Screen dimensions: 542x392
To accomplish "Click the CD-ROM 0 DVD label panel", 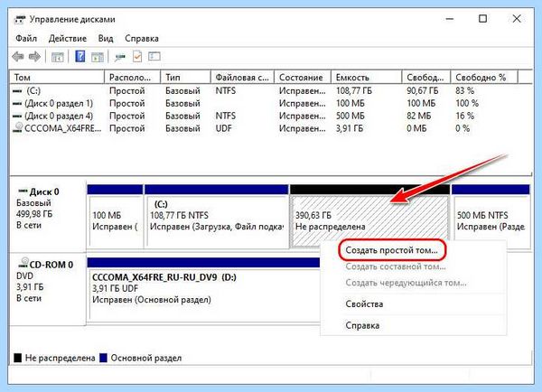I will click(x=48, y=287).
